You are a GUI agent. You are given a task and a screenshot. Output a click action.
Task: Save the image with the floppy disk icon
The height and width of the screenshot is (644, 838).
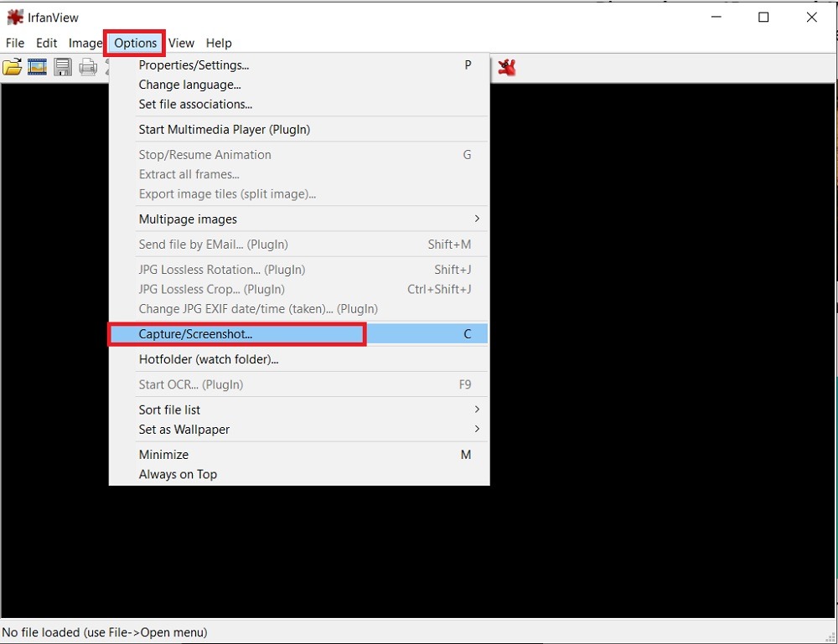[x=62, y=67]
